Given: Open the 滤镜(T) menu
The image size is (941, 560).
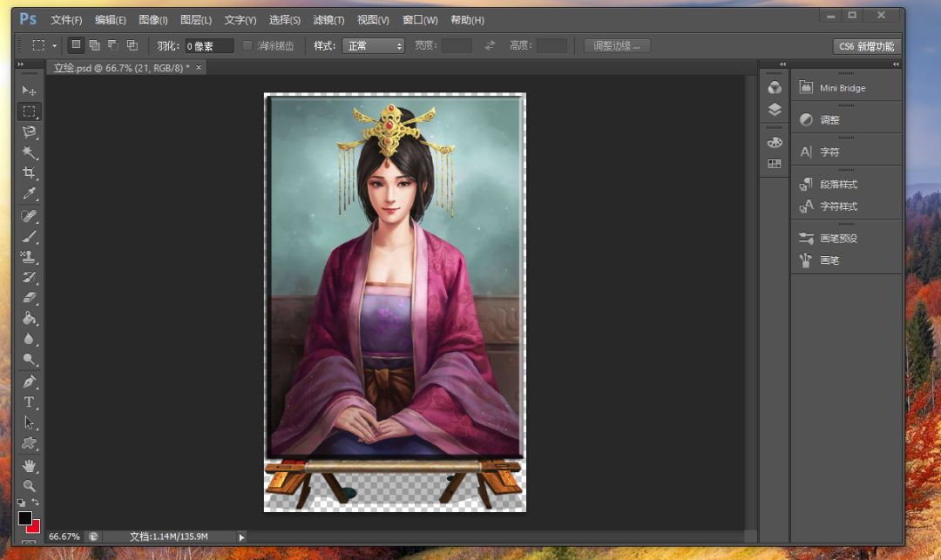Looking at the screenshot, I should 328,20.
